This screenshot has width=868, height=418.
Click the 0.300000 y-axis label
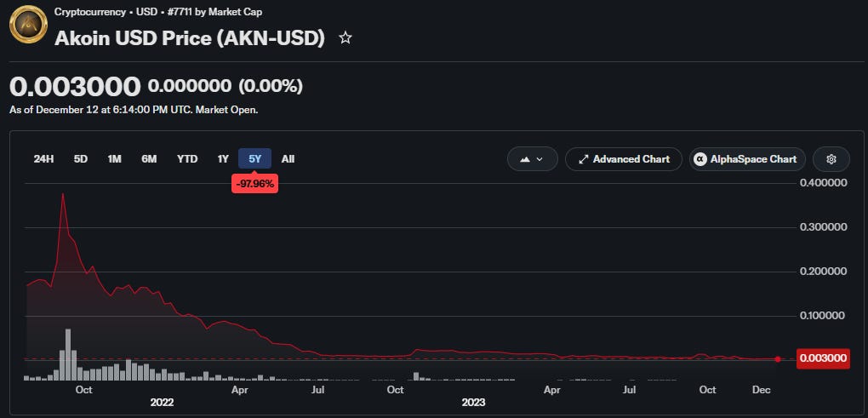tap(823, 227)
